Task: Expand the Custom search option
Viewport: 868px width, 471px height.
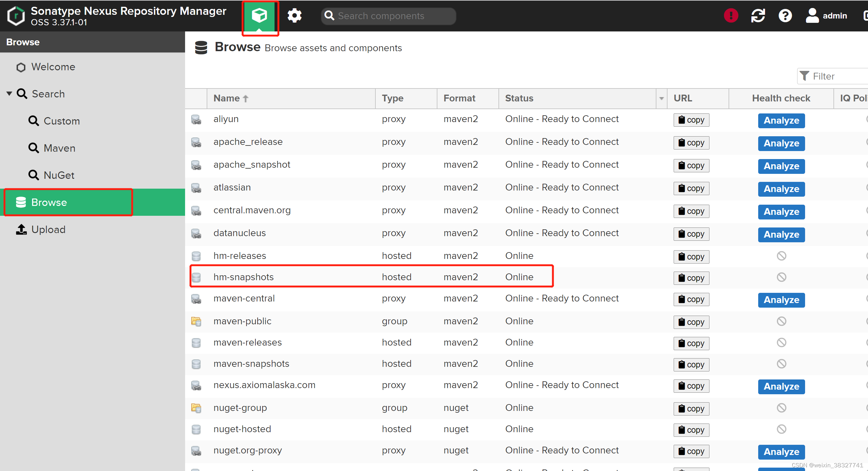Action: point(62,121)
